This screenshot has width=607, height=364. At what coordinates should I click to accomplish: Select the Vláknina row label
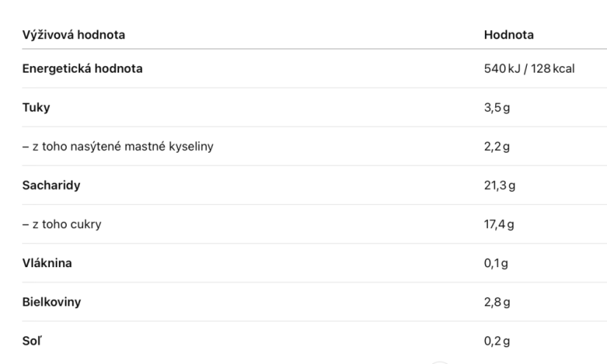(47, 263)
